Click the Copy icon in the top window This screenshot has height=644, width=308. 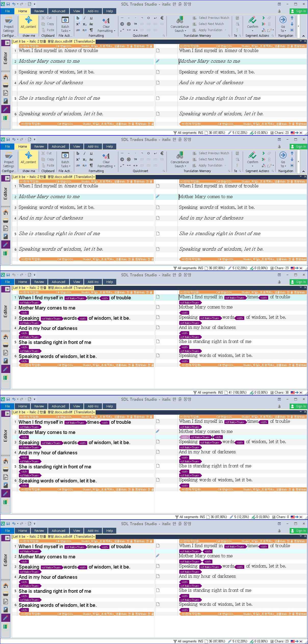pos(43,24)
